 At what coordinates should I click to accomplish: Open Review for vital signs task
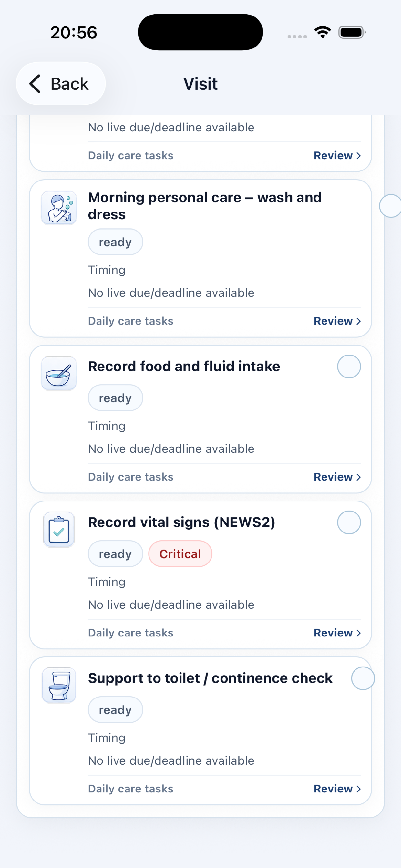337,633
